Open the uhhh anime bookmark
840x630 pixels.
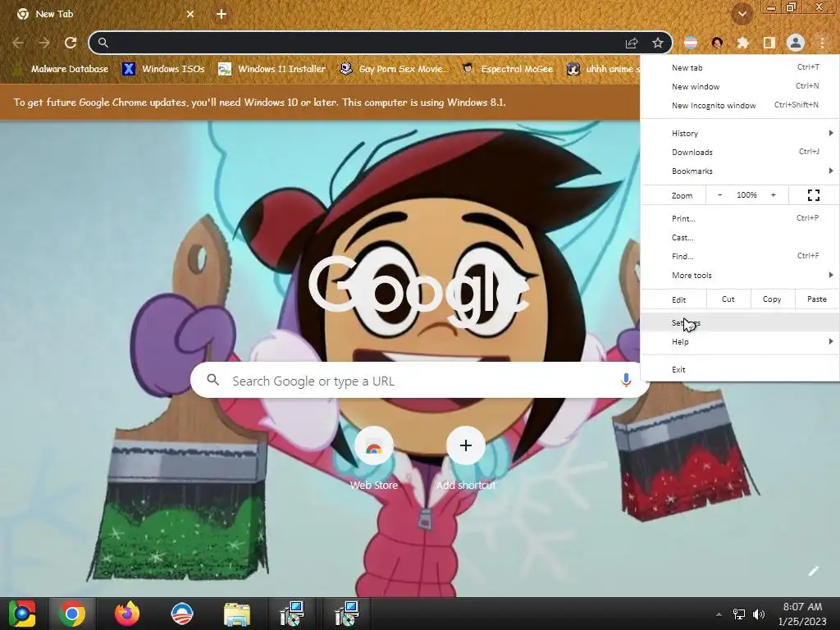click(x=603, y=69)
